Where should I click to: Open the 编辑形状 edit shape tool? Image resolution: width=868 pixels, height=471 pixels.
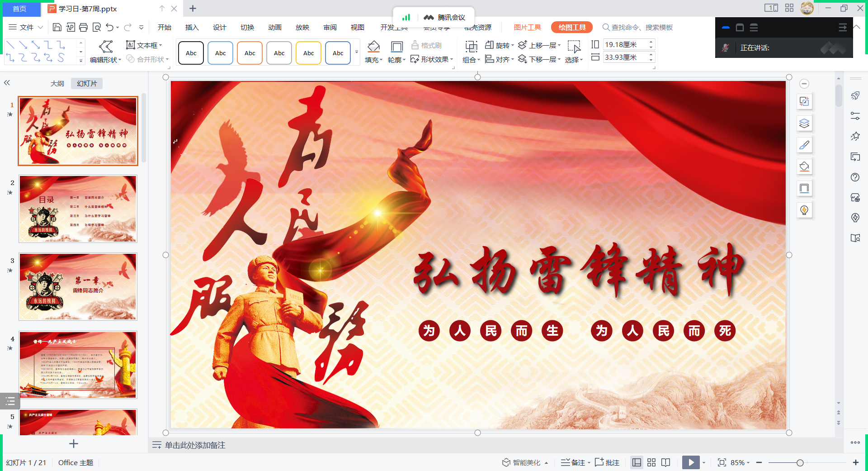pyautogui.click(x=105, y=52)
